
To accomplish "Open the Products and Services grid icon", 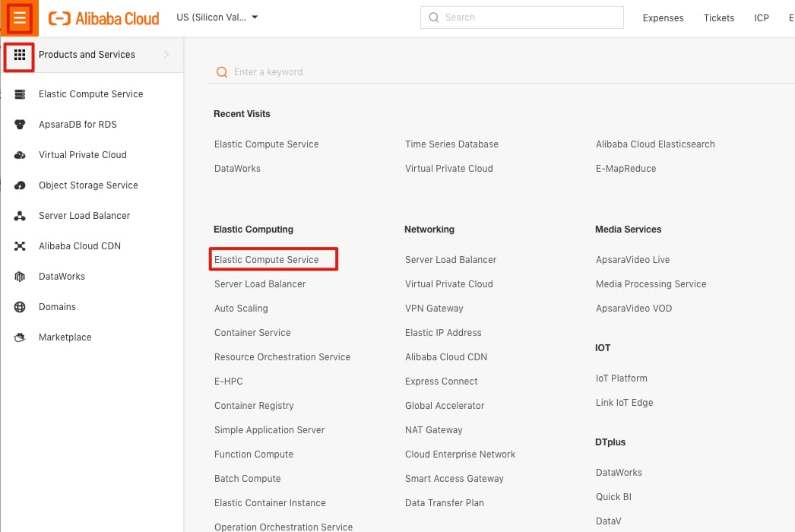I will coord(19,55).
